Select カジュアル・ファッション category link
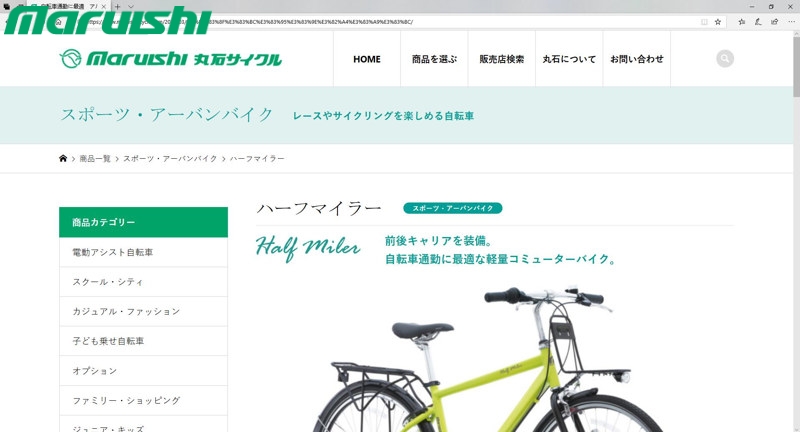This screenshot has width=800, height=432. click(143, 311)
